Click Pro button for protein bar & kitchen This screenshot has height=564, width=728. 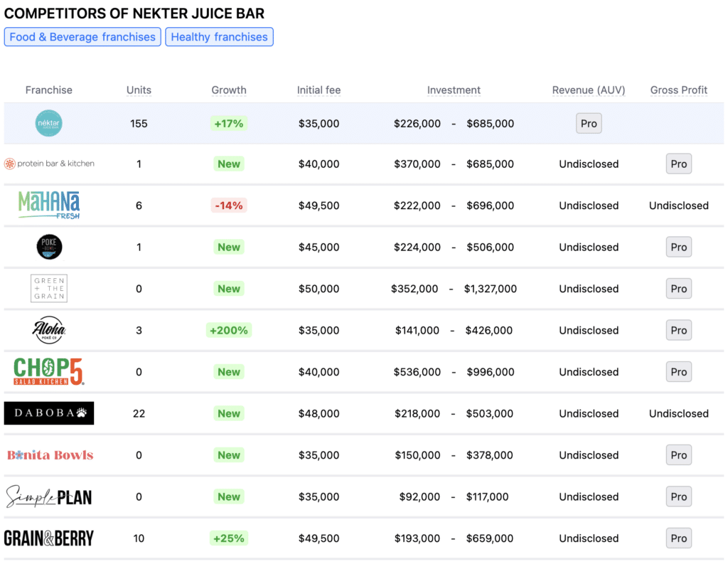679,164
